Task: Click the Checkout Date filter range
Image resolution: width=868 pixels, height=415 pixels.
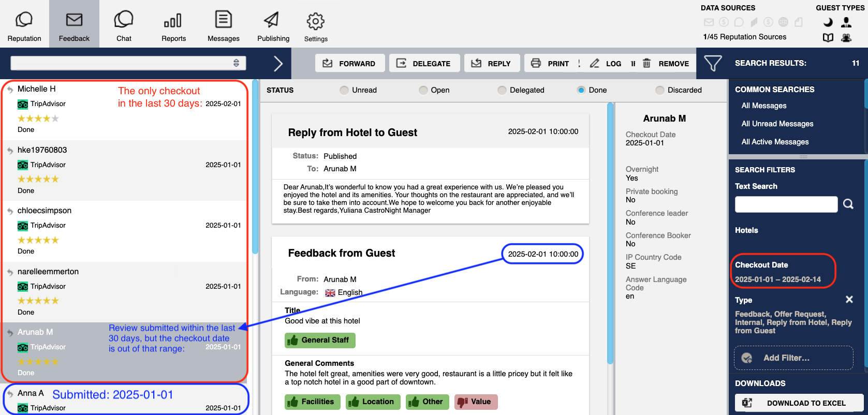Action: pyautogui.click(x=778, y=279)
